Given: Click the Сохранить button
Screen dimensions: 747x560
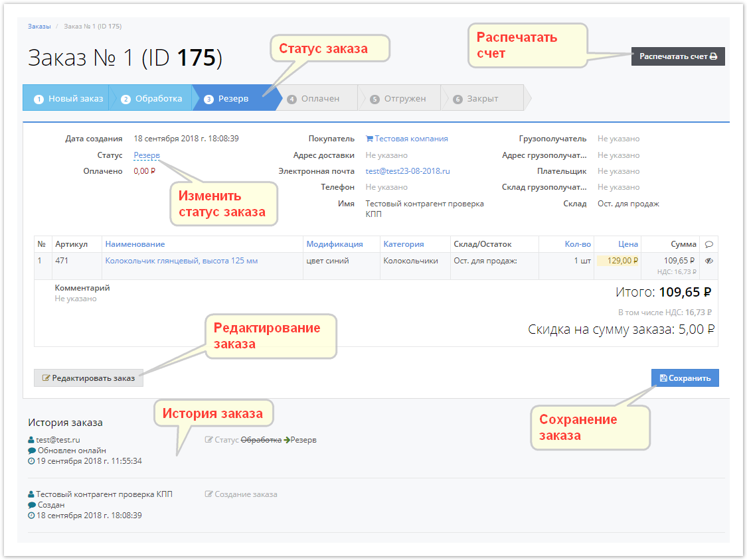Looking at the screenshot, I should (x=685, y=378).
